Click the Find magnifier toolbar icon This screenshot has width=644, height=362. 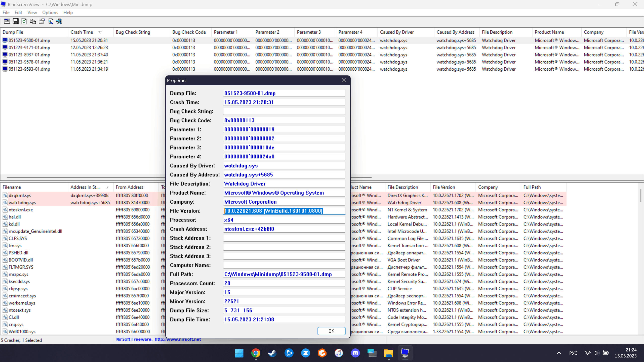[50, 21]
